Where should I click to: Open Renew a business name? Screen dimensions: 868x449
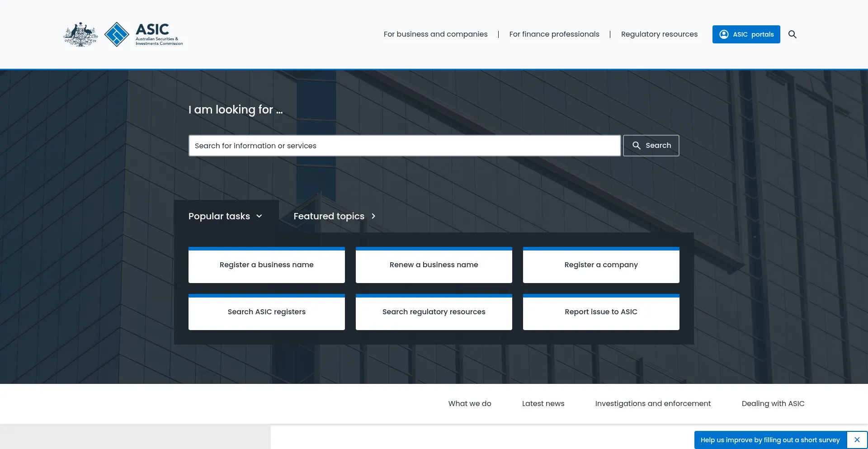coord(434,265)
